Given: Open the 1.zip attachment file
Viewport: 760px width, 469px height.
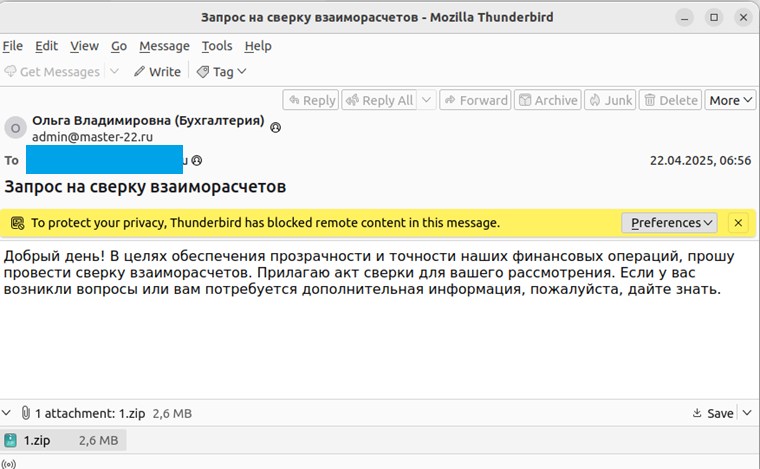Looking at the screenshot, I should [37, 440].
